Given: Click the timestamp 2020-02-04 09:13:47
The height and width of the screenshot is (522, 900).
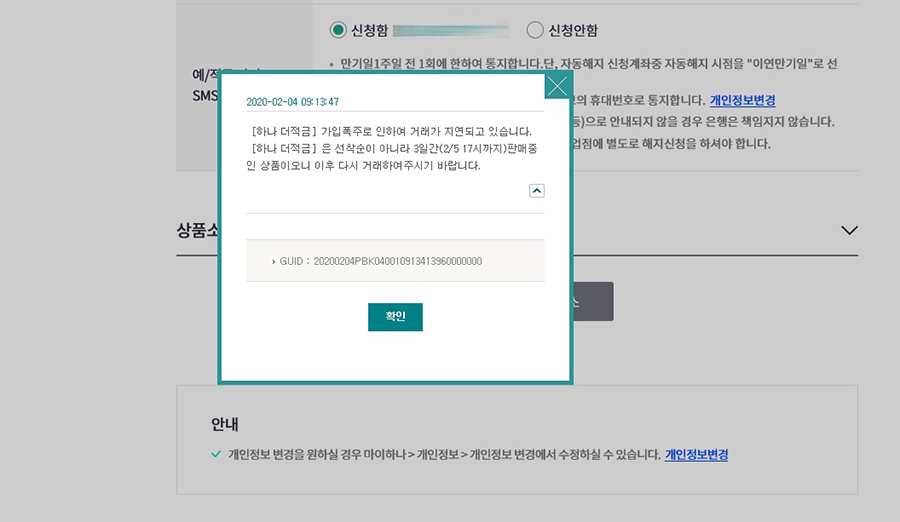Looking at the screenshot, I should point(293,102).
